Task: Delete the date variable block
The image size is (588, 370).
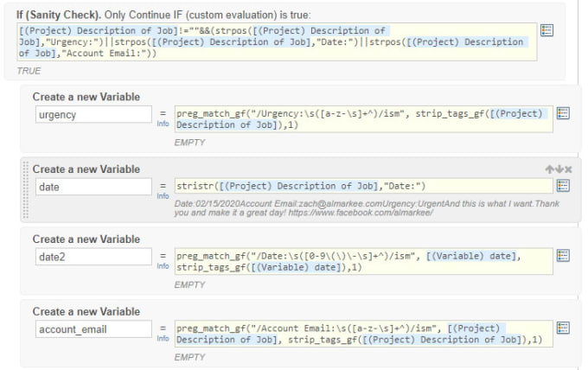Action: point(568,169)
